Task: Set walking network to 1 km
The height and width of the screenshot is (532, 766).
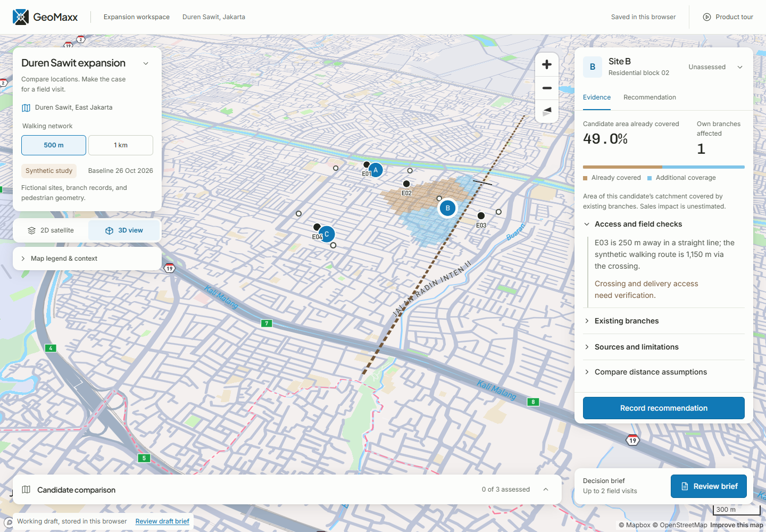Action: [x=121, y=145]
